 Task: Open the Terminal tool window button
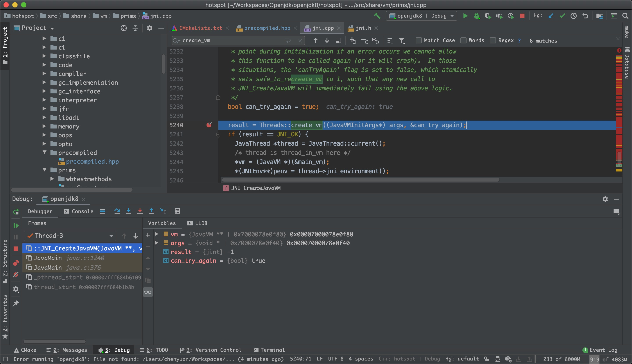click(x=269, y=350)
